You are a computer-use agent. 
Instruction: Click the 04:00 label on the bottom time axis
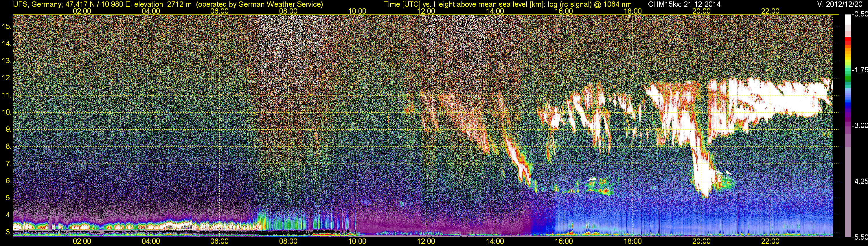(151, 241)
